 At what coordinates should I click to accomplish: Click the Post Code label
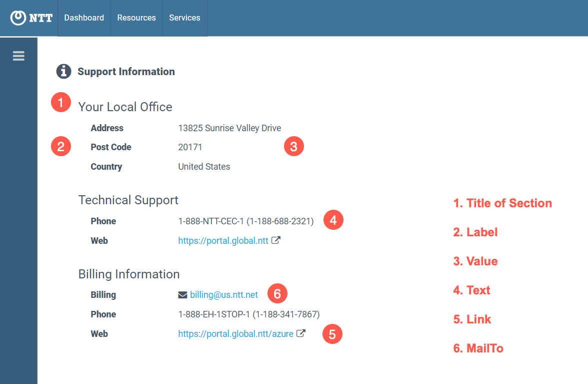point(111,147)
